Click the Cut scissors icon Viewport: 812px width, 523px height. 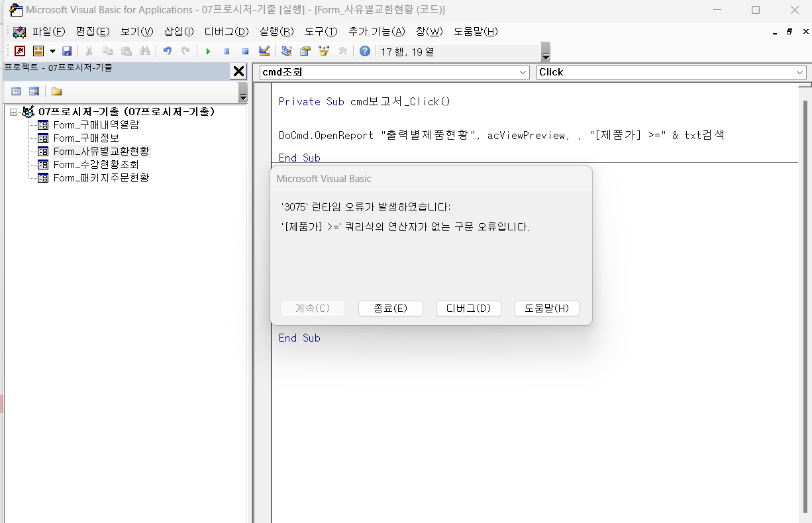[89, 51]
